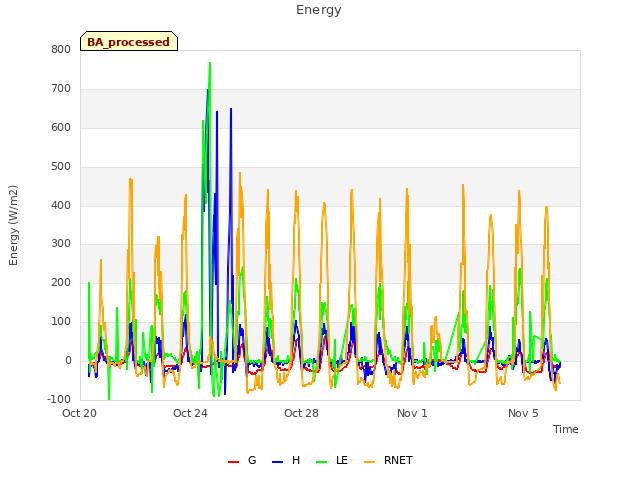Toggle the G series legend entry

tap(242, 460)
